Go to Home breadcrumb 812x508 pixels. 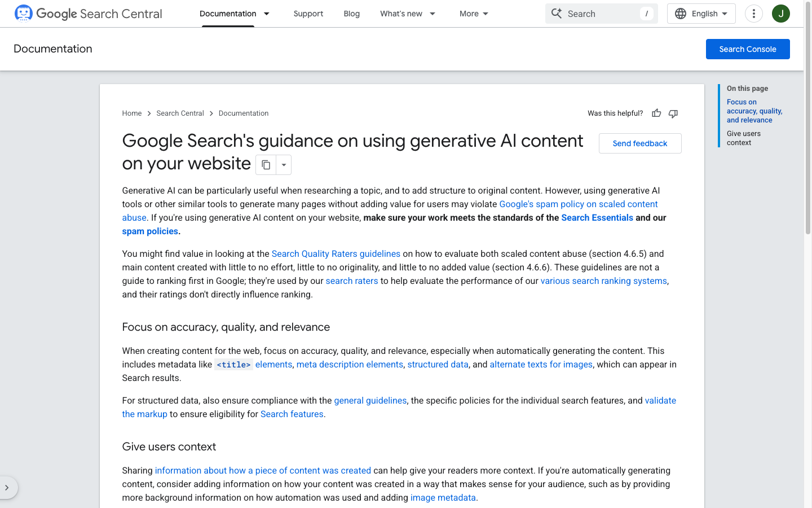(x=132, y=113)
